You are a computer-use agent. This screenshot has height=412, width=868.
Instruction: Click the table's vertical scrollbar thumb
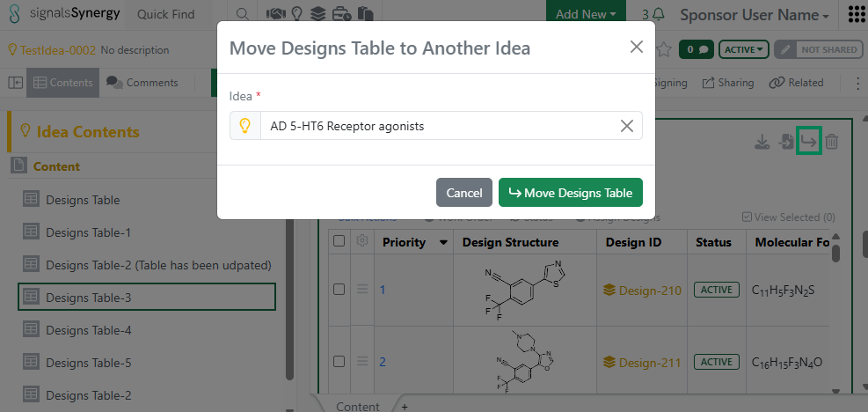[x=835, y=247]
